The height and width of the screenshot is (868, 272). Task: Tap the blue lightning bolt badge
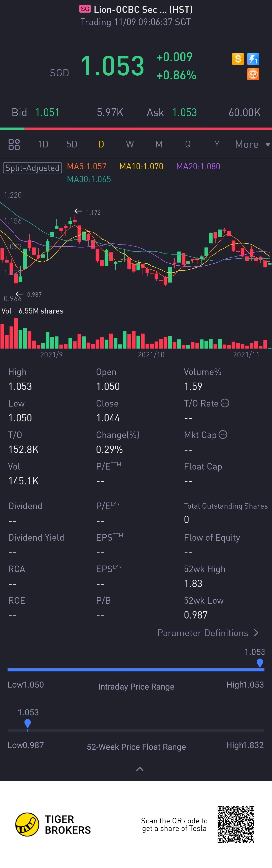pos(253,59)
